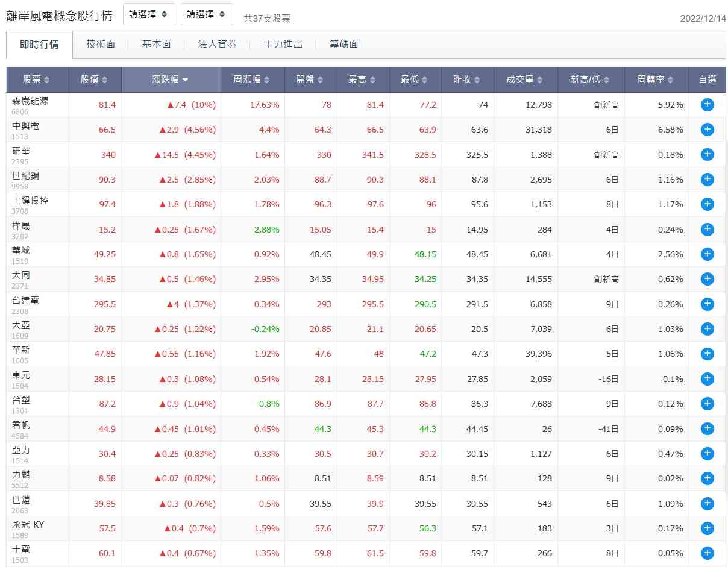
Task: Open stock 世紀鋼 9958
Action: (x=26, y=180)
